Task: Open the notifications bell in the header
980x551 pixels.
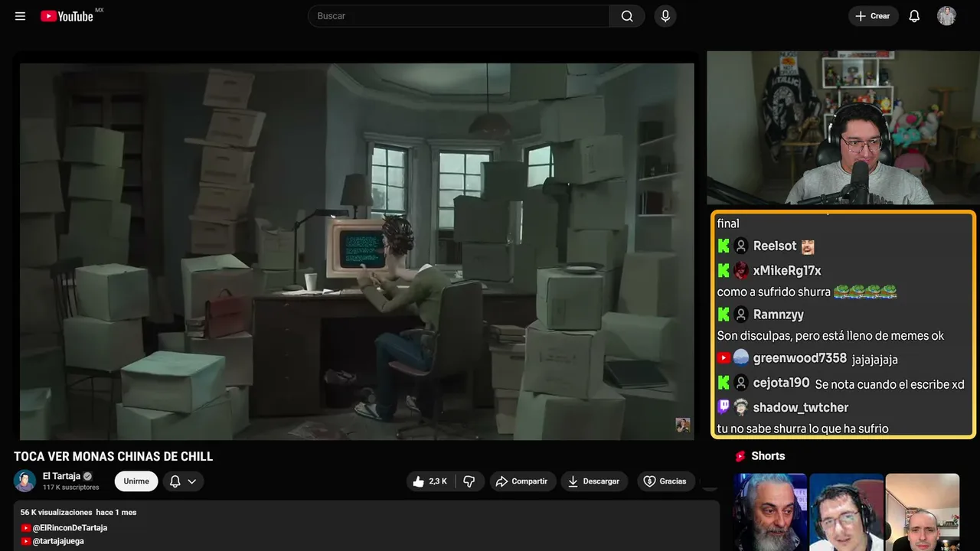Action: 914,16
